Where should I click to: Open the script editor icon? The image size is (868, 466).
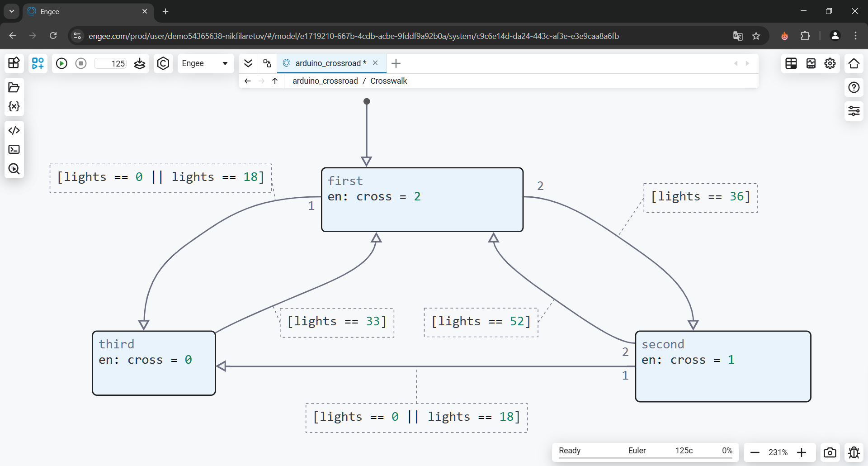tap(14, 130)
